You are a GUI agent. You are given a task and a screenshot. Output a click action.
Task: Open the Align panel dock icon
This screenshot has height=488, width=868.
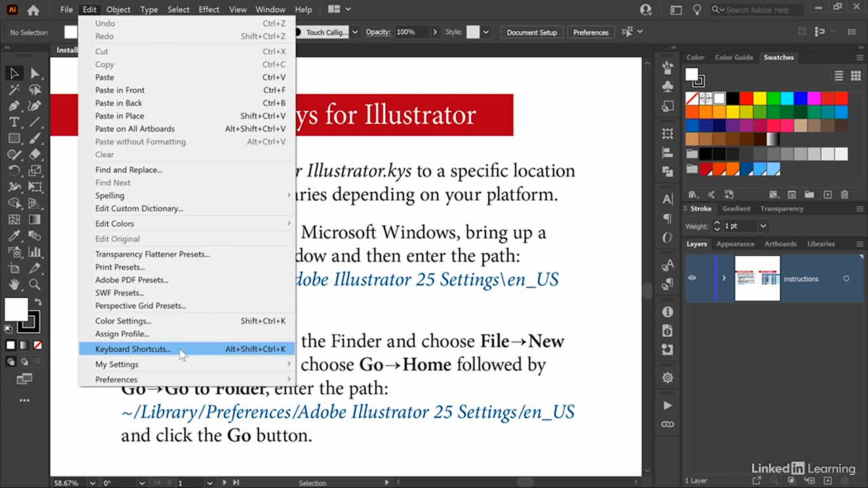point(668,153)
